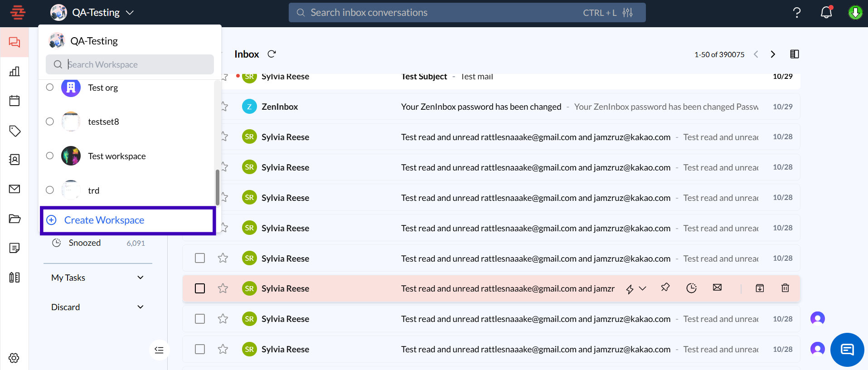Image resolution: width=868 pixels, height=370 pixels.
Task: Open the Snoozed folder
Action: coord(85,243)
